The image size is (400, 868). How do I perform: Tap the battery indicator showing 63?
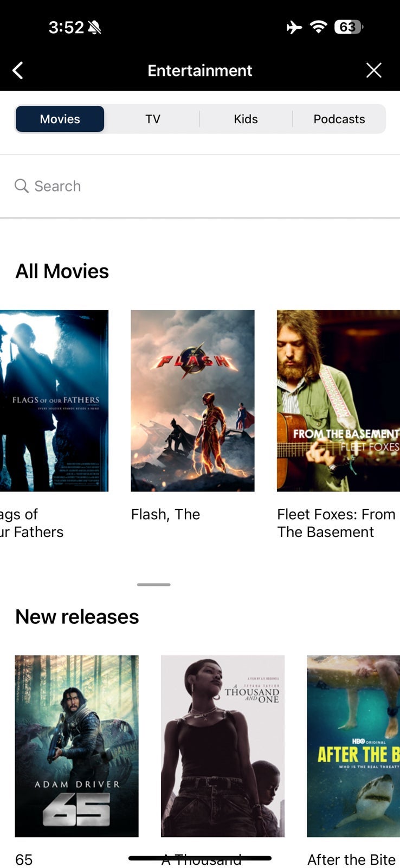[349, 27]
